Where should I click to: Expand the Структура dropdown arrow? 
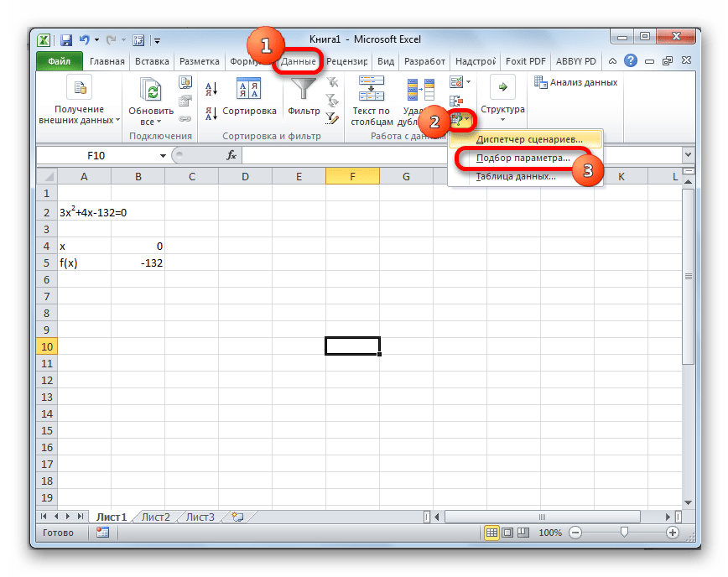502,120
